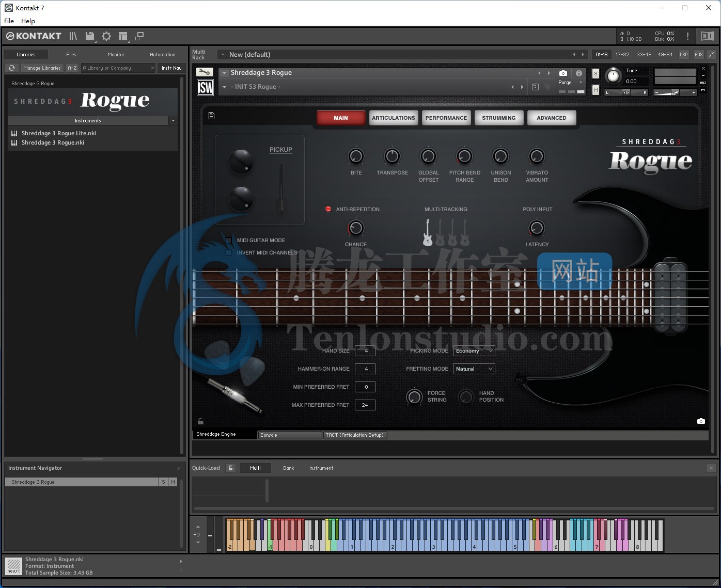Image resolution: width=721 pixels, height=588 pixels.
Task: Enable MIDI GUITAR MODE checkbox
Action: click(229, 241)
